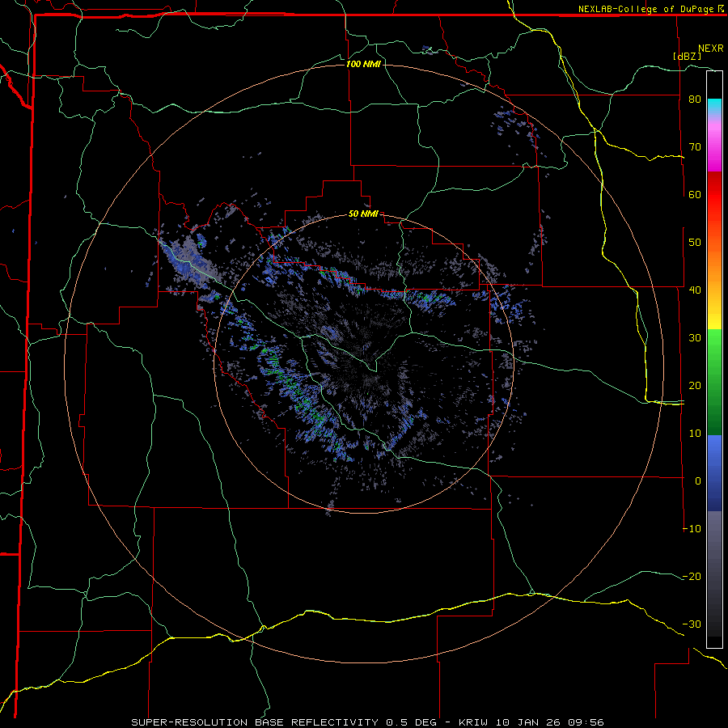Click the 80 dBZ scale value
Screen dimensions: 728x728
pos(695,99)
